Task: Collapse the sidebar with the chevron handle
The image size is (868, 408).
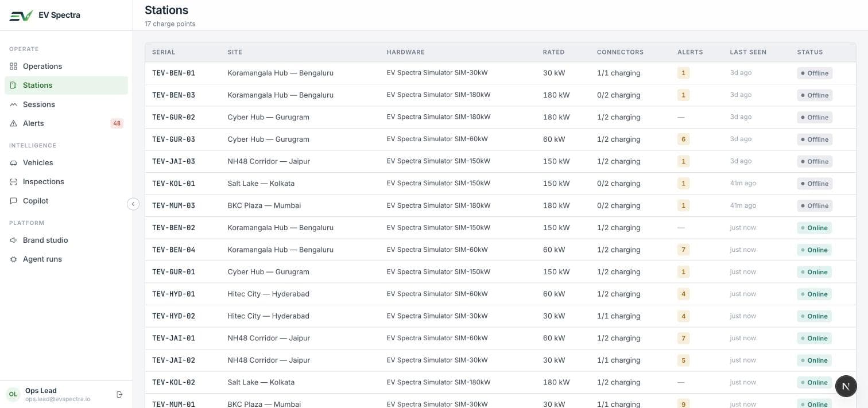Action: (x=133, y=204)
